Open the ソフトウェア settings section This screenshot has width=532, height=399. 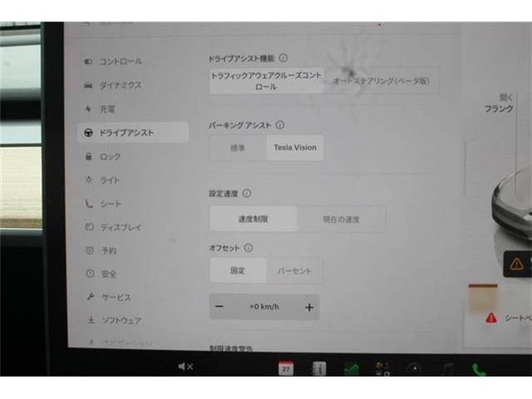coord(121,320)
